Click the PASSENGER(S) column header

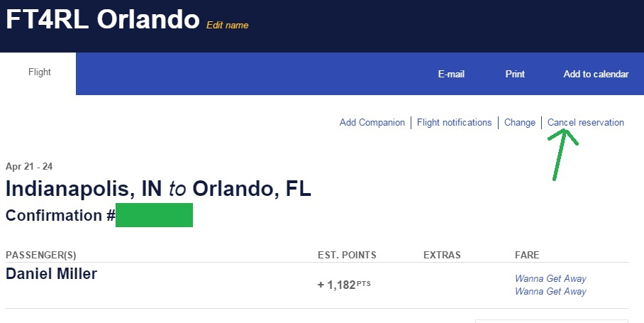(x=40, y=255)
